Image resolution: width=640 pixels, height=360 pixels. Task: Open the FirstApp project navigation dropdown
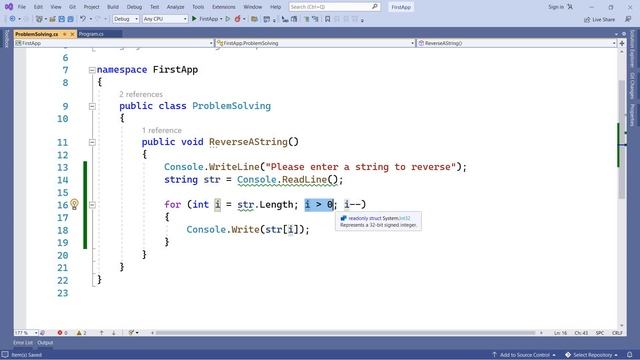(114, 43)
